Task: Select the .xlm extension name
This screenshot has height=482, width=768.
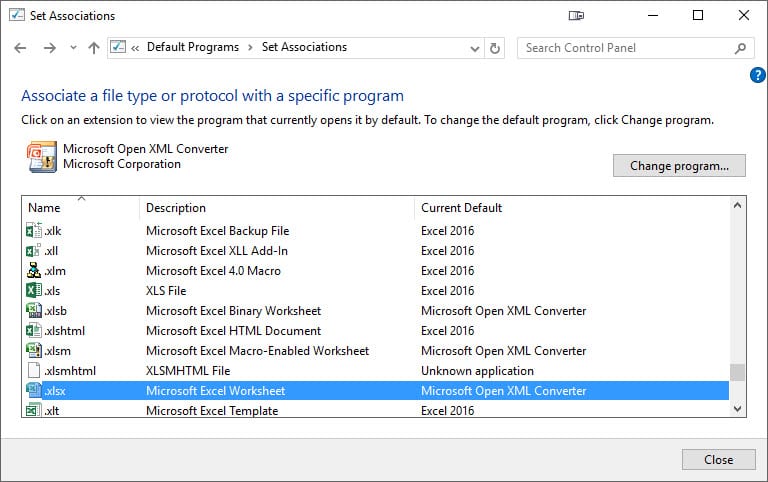Action: (55, 271)
